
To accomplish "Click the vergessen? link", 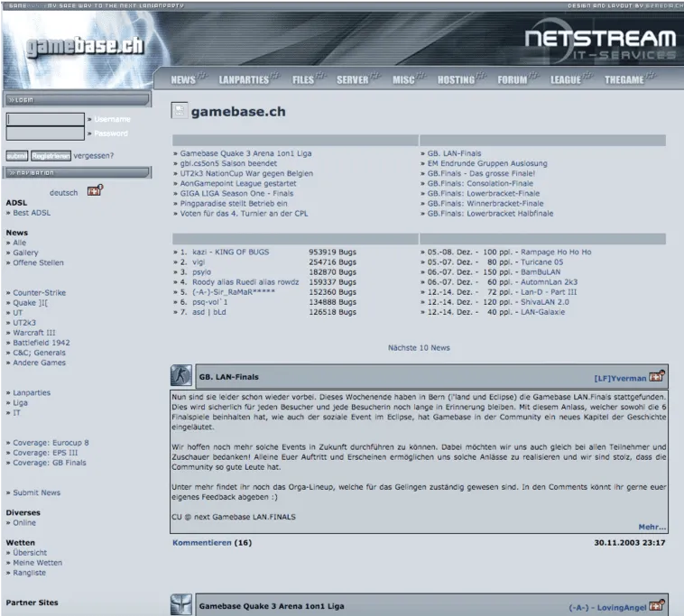I will point(93,156).
